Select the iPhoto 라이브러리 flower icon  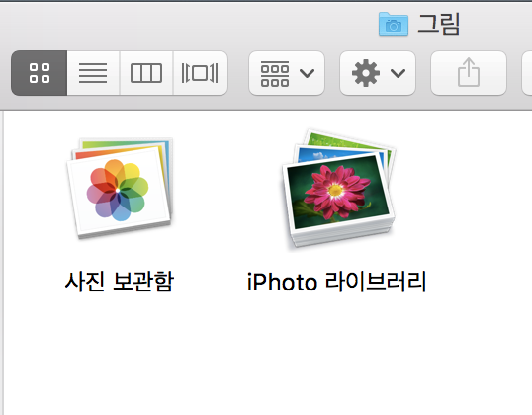338,188
